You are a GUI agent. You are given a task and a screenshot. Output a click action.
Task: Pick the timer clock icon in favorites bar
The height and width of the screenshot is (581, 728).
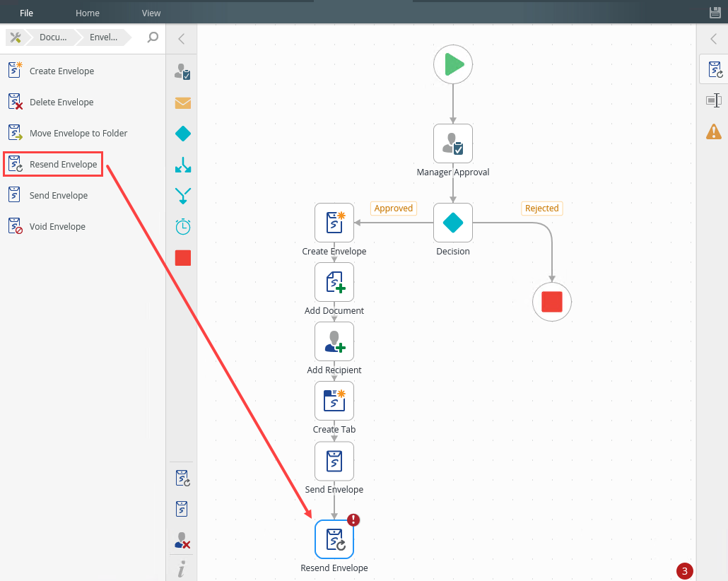(x=183, y=227)
